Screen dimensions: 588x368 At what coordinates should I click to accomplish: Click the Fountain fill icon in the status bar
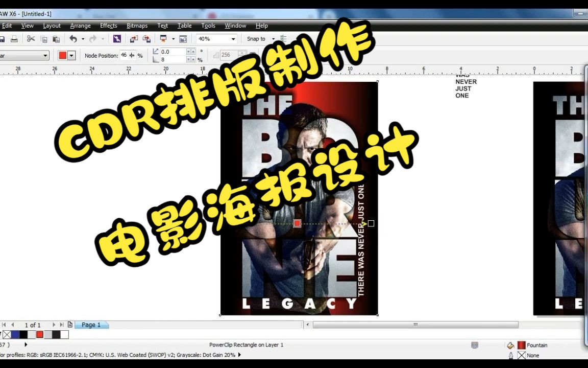(521, 345)
